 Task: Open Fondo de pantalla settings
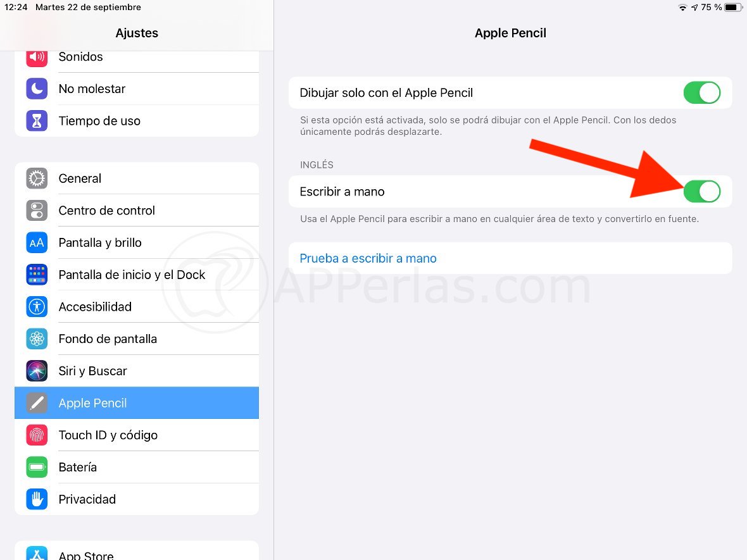coord(137,339)
